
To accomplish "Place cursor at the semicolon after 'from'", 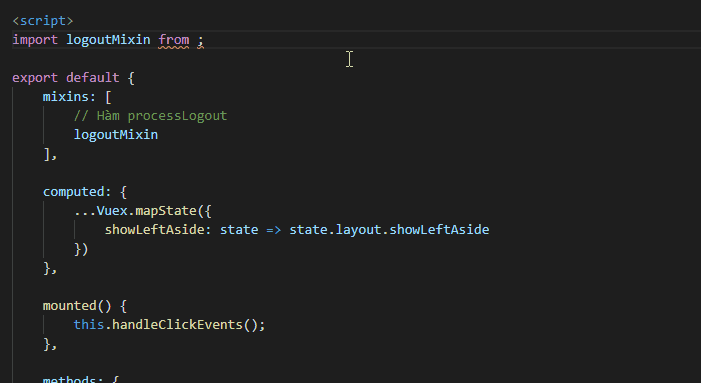I will click(201, 40).
